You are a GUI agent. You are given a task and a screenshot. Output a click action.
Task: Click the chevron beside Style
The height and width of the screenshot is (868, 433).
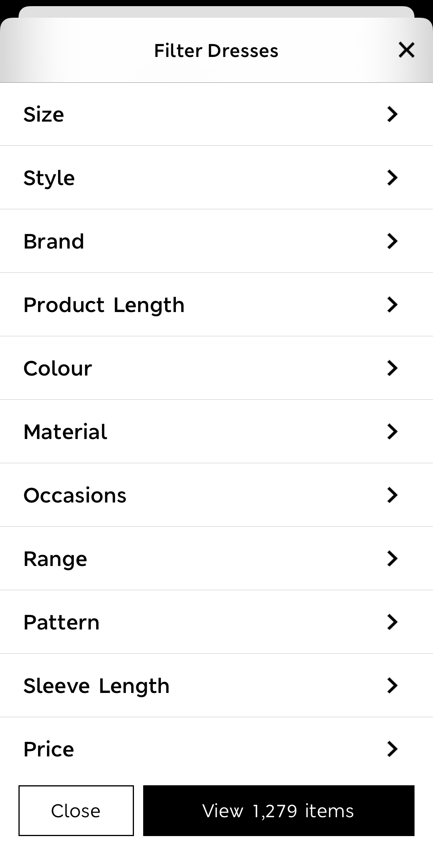[392, 177]
